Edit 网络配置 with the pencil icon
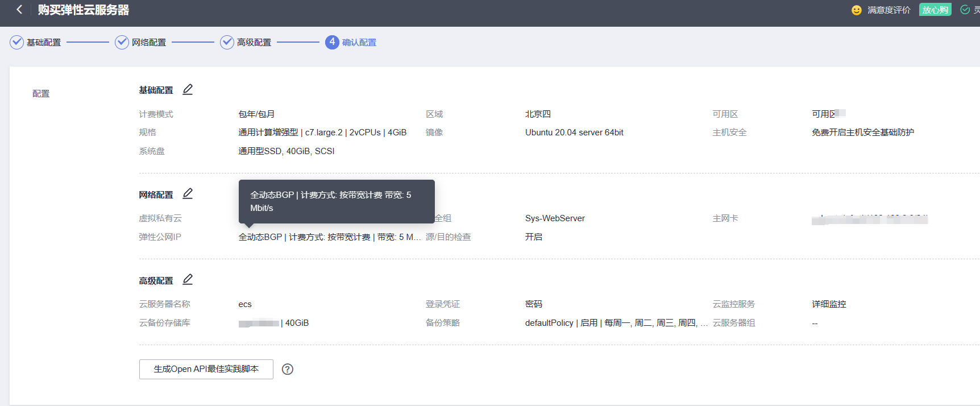 pyautogui.click(x=188, y=193)
